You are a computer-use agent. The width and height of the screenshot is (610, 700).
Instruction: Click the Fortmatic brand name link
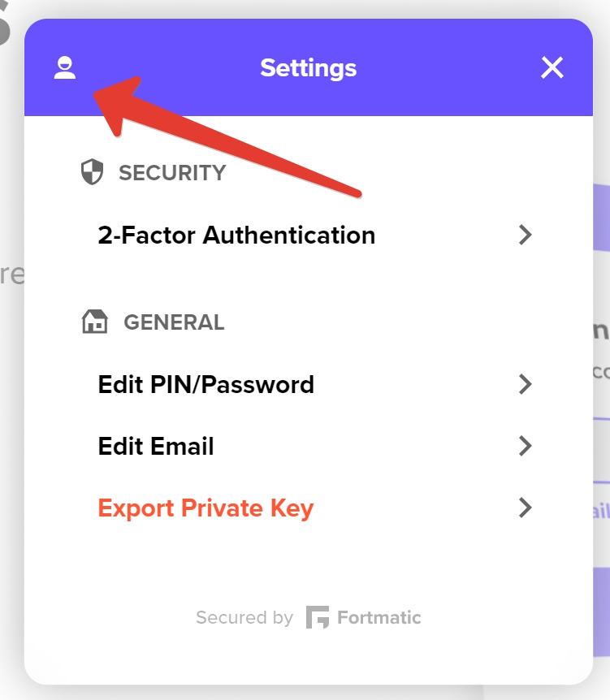(x=379, y=618)
